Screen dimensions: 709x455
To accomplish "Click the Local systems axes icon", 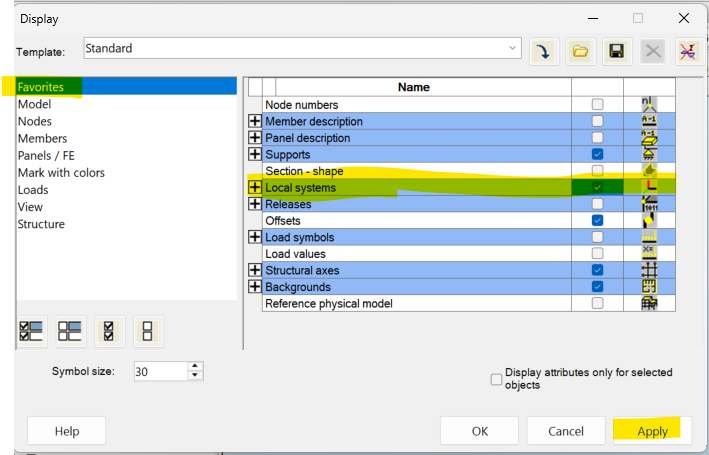I will click(x=649, y=187).
